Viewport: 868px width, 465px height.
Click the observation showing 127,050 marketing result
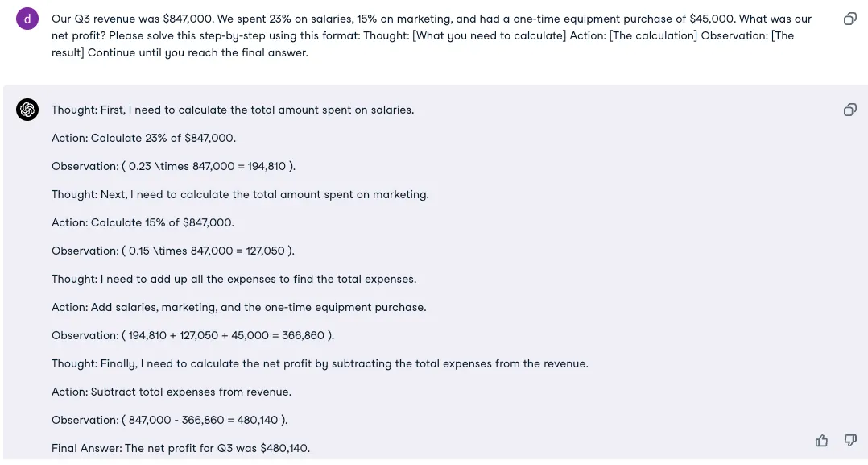point(173,251)
